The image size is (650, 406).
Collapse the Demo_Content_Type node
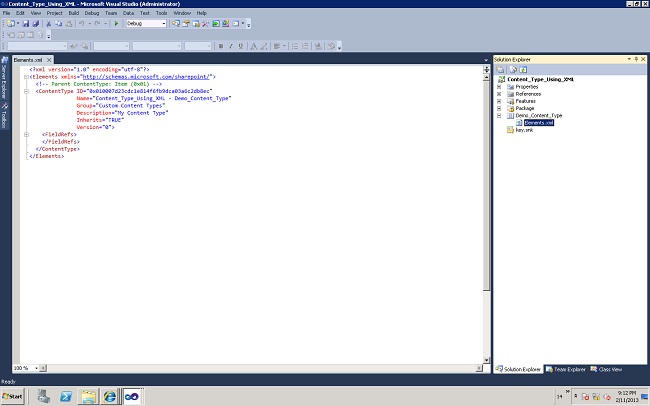(499, 116)
